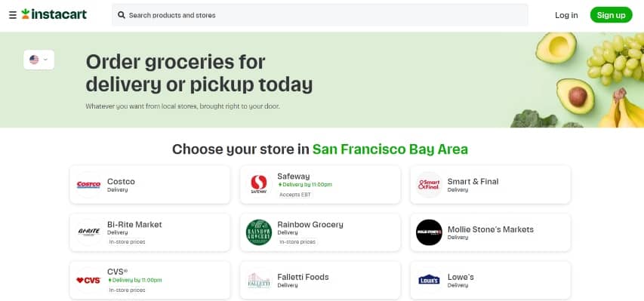Expand the US flag country dropdown

pyautogui.click(x=39, y=60)
